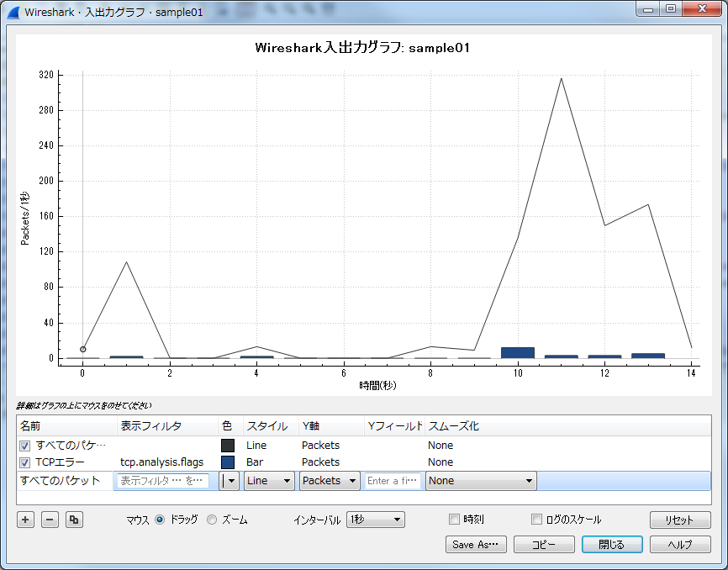This screenshot has width=728, height=570.
Task: Click the 色 column header
Action: pos(230,425)
